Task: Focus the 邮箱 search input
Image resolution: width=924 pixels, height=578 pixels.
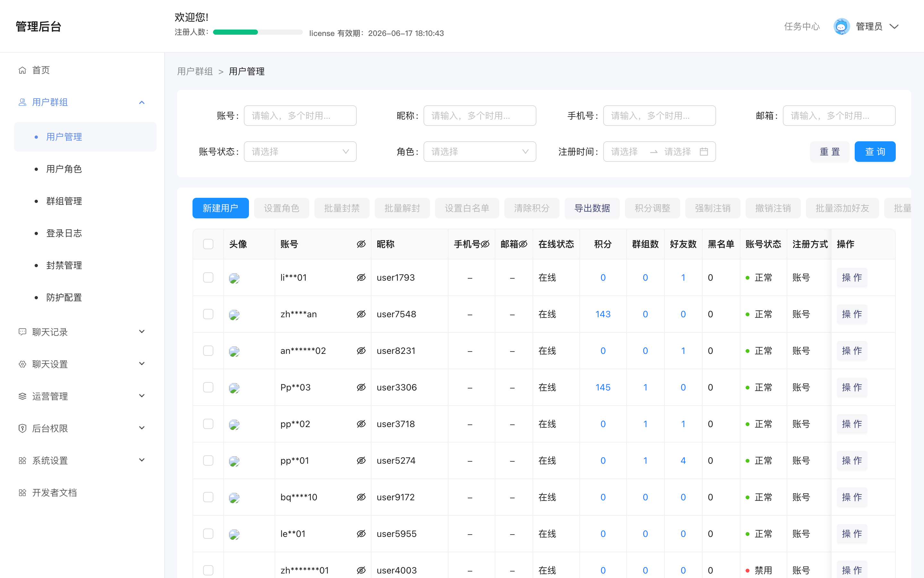Action: coord(839,116)
